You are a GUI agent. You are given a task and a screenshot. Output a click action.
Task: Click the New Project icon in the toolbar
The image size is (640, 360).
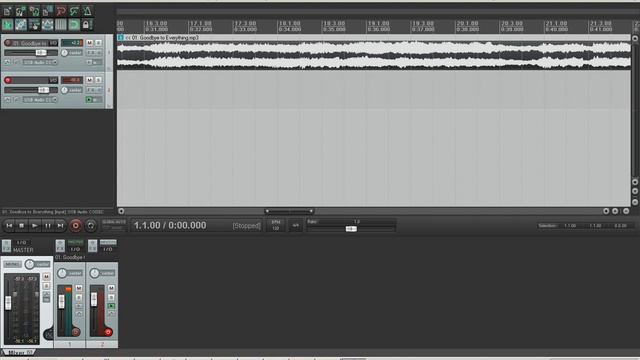[x=7, y=11]
